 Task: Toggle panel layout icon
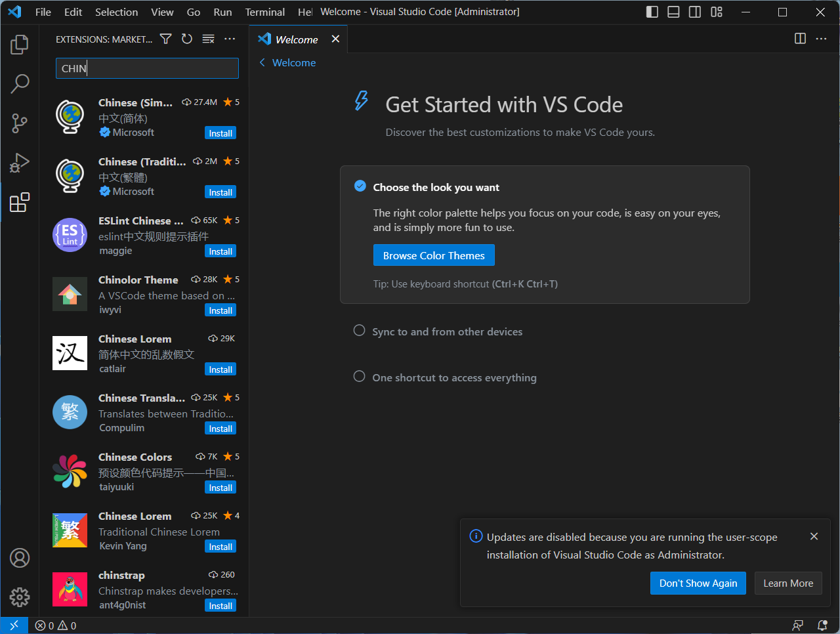673,12
